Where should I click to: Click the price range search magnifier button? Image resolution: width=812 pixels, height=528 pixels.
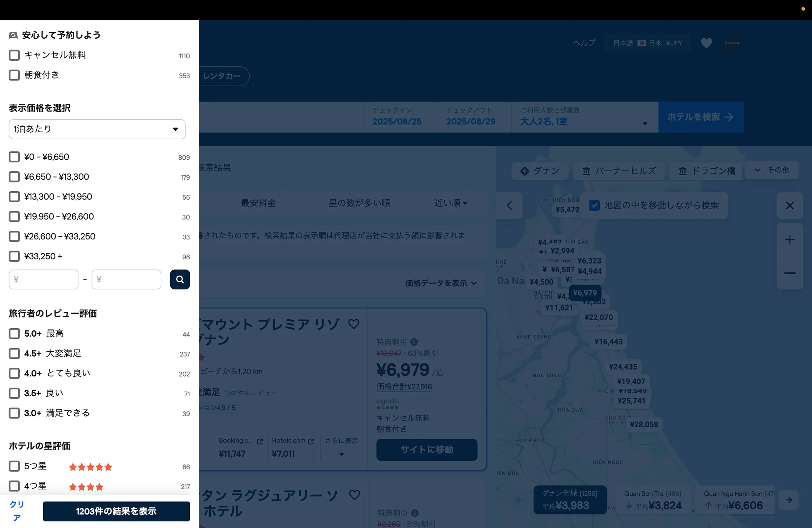click(x=180, y=280)
